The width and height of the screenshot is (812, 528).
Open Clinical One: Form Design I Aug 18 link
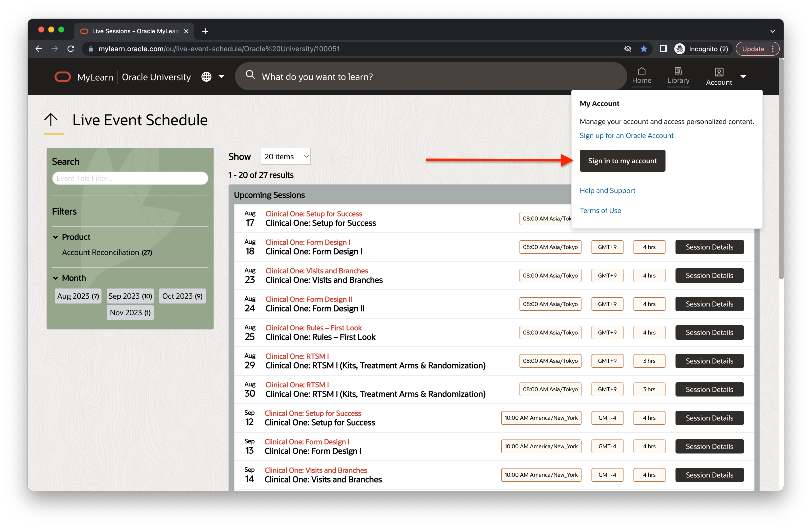308,242
